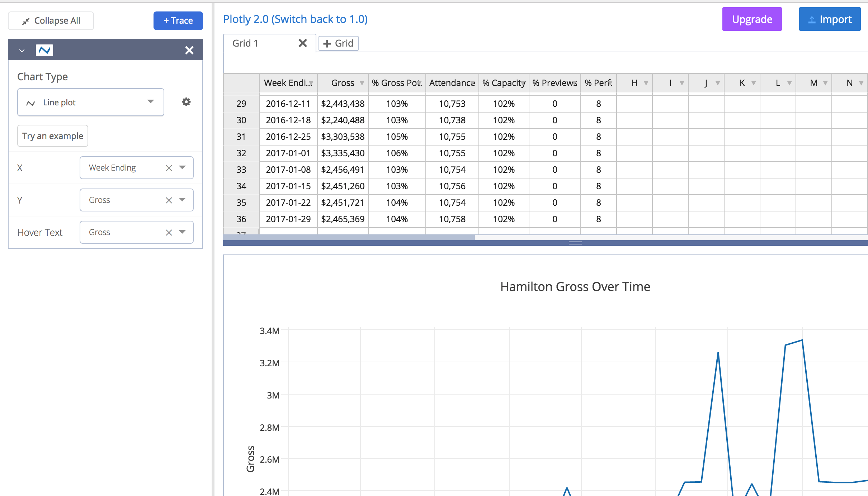Click the horizontal grid scrollbar
The width and height of the screenshot is (868, 496).
point(349,237)
